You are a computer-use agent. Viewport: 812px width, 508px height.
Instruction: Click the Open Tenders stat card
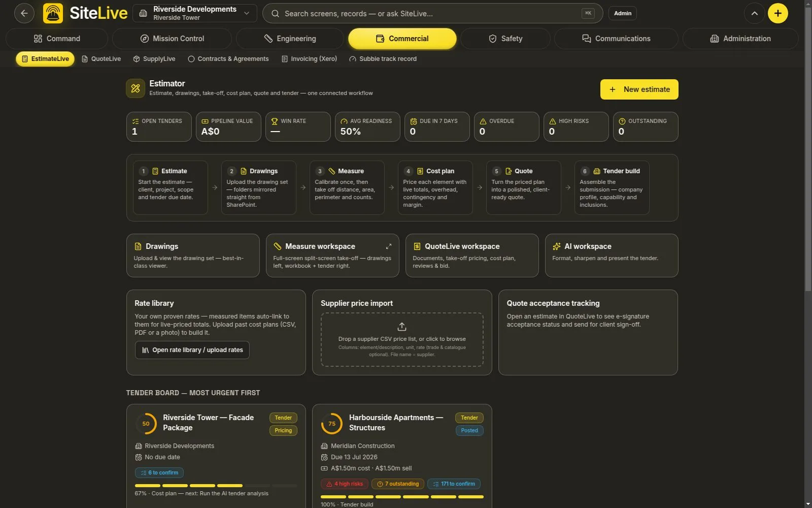point(159,126)
